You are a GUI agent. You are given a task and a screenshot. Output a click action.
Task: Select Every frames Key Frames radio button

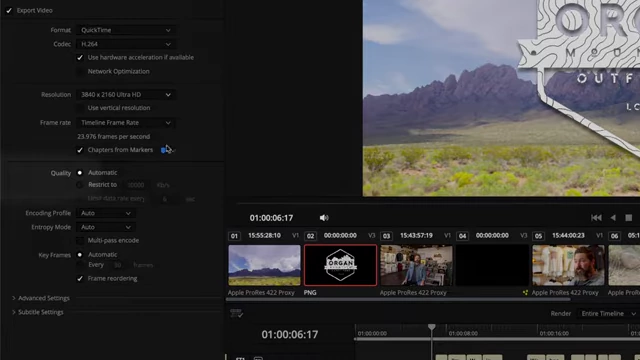(x=80, y=265)
